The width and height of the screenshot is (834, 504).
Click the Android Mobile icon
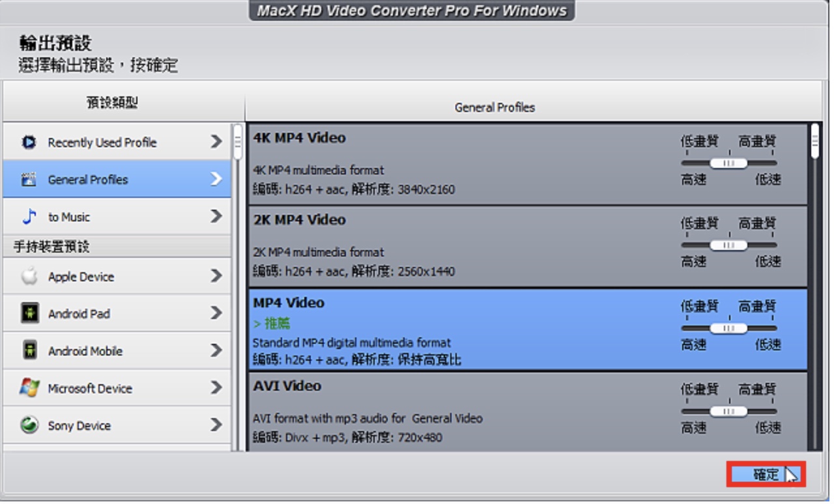[x=29, y=350]
